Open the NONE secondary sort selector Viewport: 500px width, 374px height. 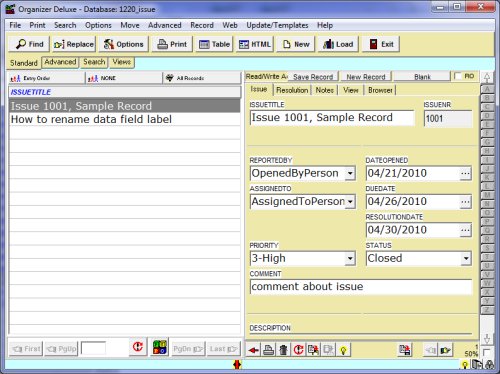(124, 78)
